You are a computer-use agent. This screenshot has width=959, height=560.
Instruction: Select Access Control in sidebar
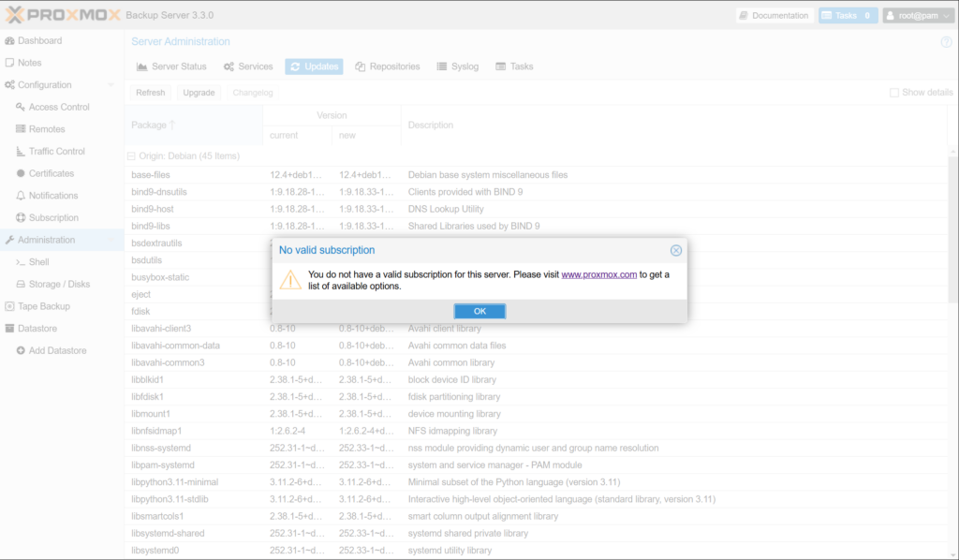59,107
